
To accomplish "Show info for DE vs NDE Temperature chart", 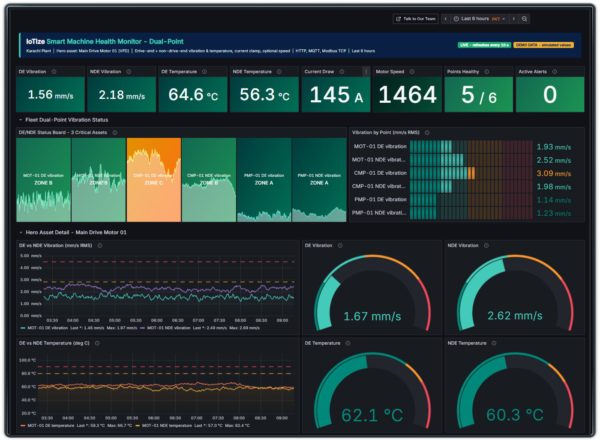I will click(x=97, y=343).
